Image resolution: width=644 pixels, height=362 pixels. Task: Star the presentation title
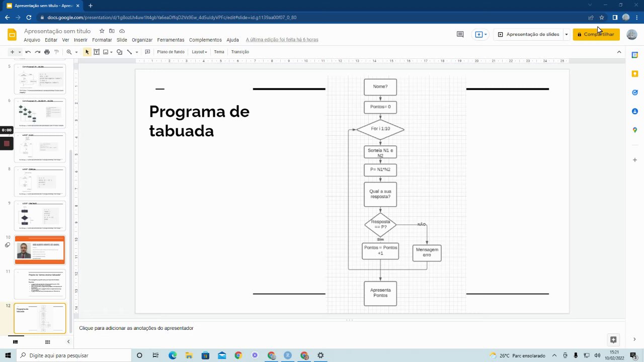pyautogui.click(x=102, y=31)
